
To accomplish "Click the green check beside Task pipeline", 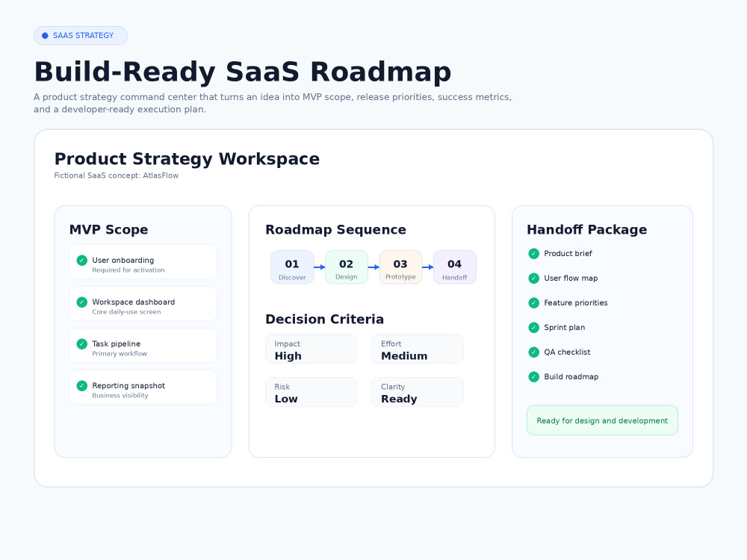I will click(x=82, y=343).
